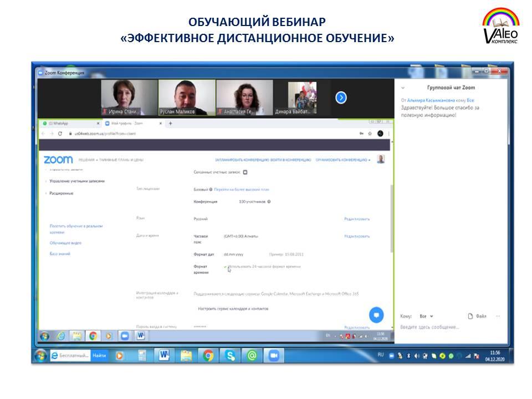Open the База знаний link
Screen dimensions: 532x399
(60, 254)
